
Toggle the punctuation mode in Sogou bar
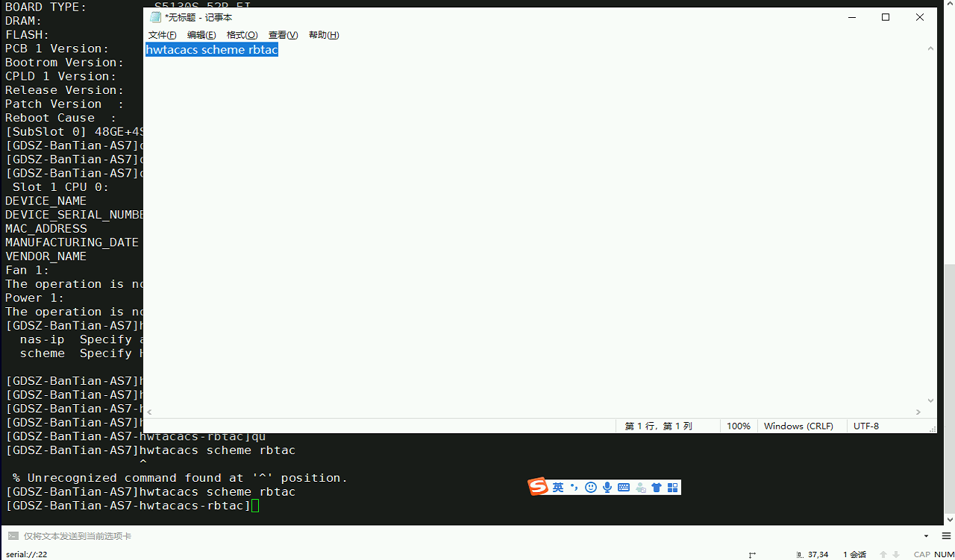point(574,488)
